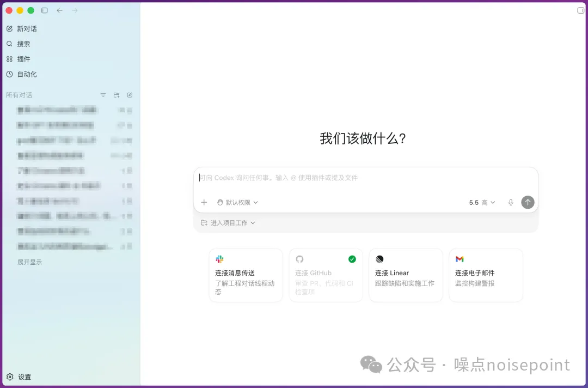588x388 pixels.
Task: Click 展开显示 to show more conversations
Action: coord(29,262)
